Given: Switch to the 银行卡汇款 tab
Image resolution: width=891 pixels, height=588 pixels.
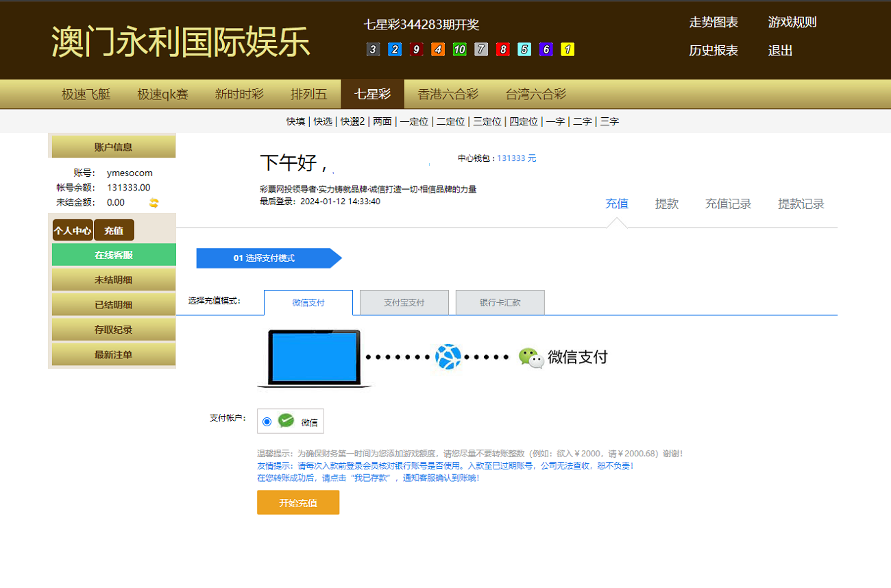Looking at the screenshot, I should point(500,302).
